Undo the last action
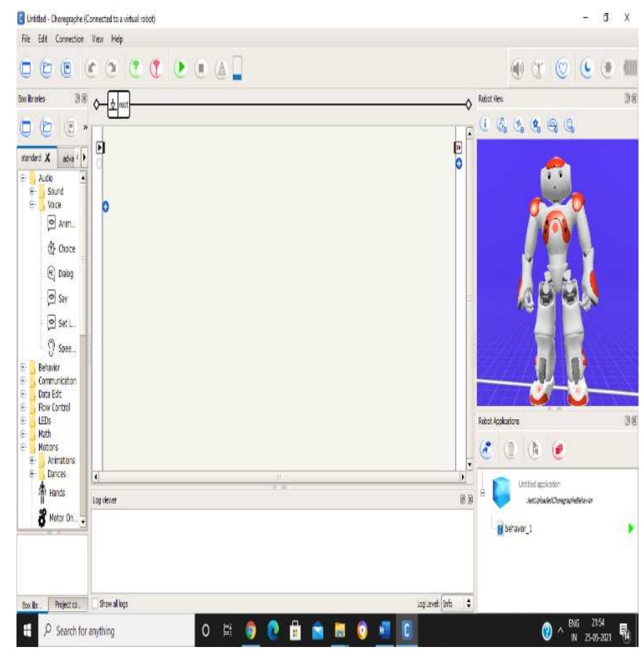 91,68
